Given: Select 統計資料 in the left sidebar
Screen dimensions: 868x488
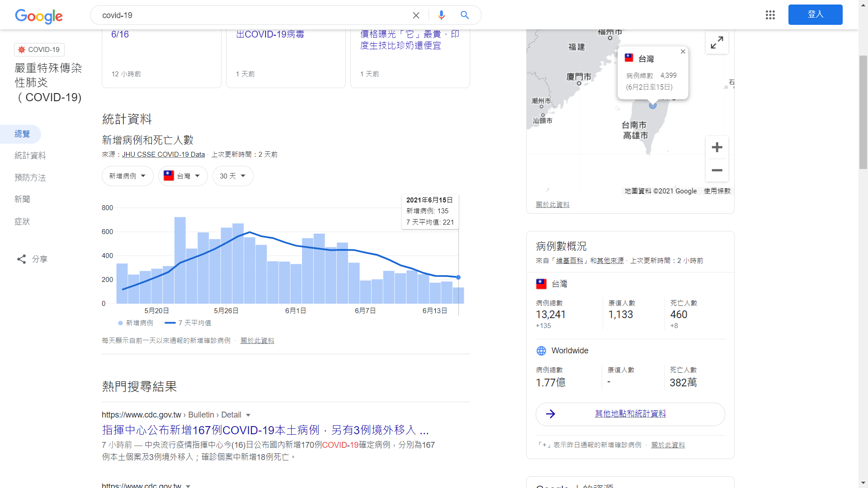Looking at the screenshot, I should click(x=30, y=155).
